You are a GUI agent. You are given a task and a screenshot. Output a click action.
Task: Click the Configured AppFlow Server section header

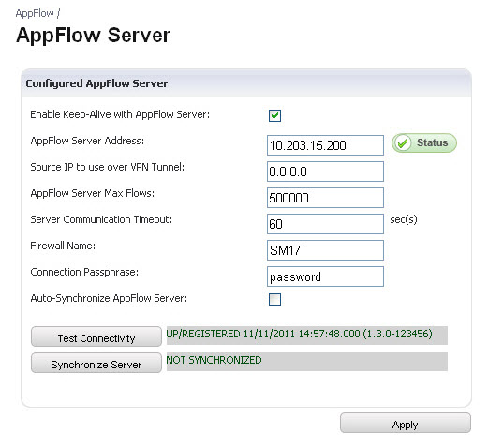pyautogui.click(x=96, y=83)
